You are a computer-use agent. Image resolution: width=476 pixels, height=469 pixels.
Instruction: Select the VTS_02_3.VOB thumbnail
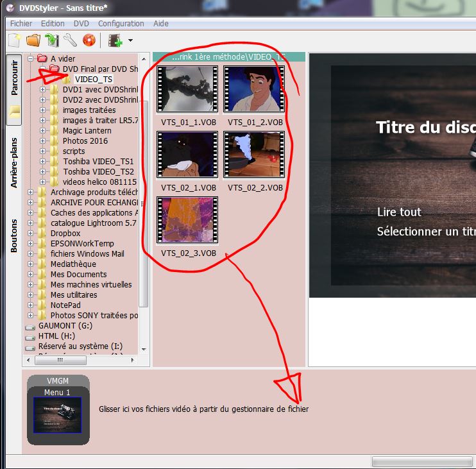pos(187,220)
